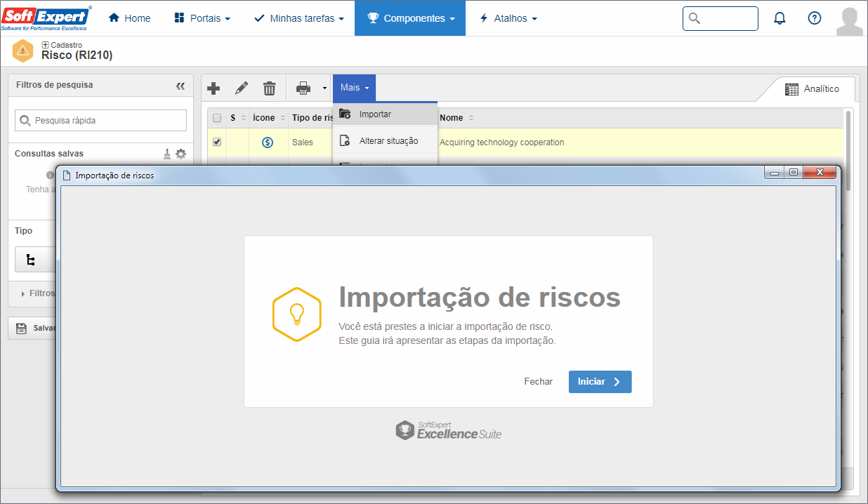
Task: Click the Tipo hierarchy tree icon
Action: click(x=30, y=260)
